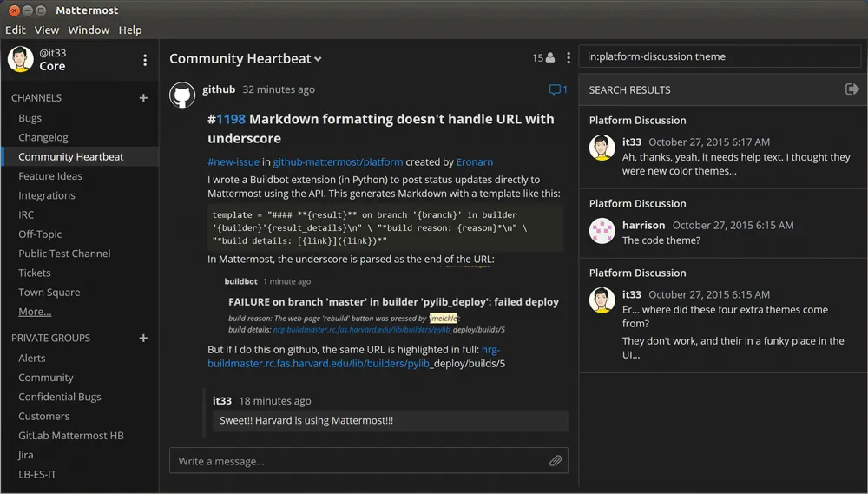Close search results with the arrow icon
The height and width of the screenshot is (494, 868).
(x=852, y=89)
